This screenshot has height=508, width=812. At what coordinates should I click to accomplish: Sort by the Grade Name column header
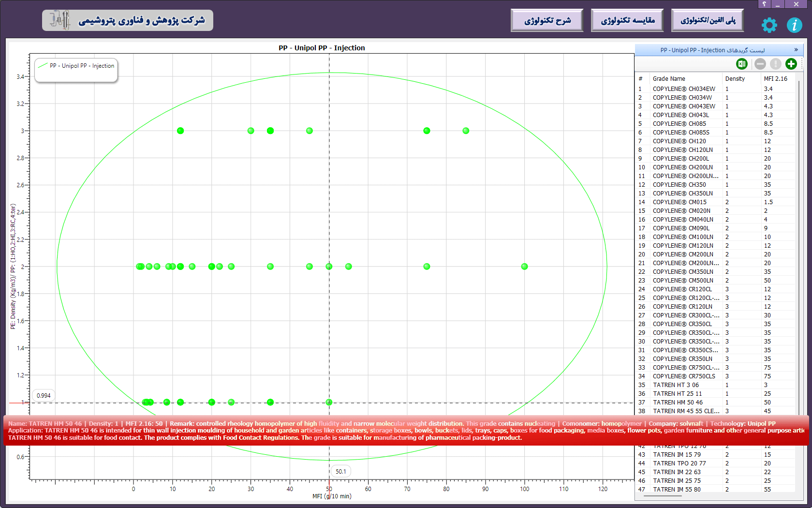click(685, 79)
